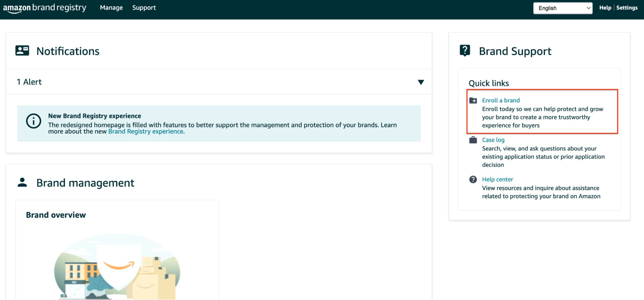The width and height of the screenshot is (644, 300).
Task: Click the Enroll a brand folder icon
Action: tap(473, 100)
